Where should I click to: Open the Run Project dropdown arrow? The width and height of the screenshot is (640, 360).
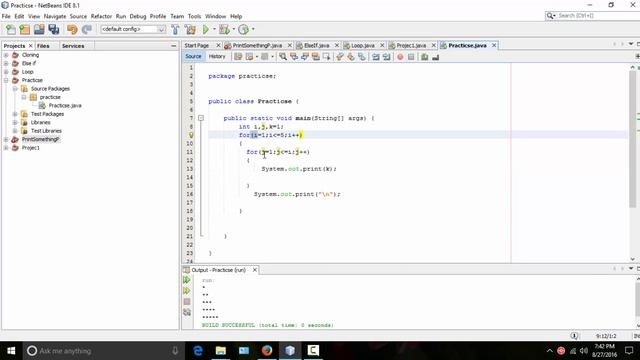(x=214, y=29)
